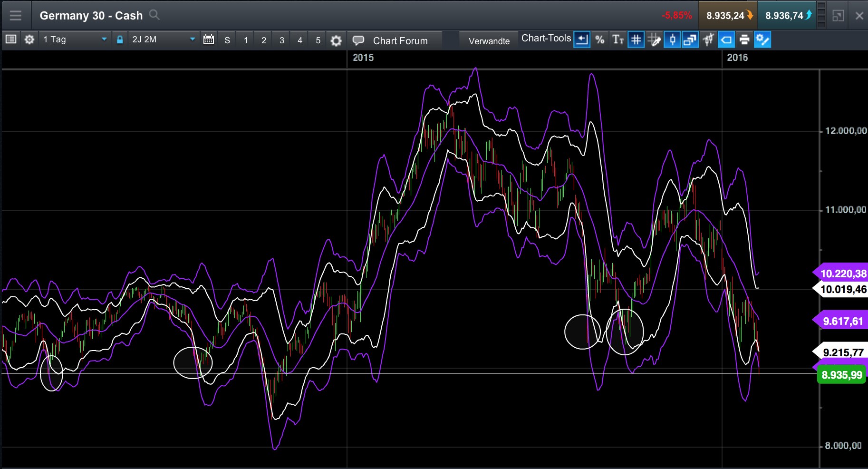This screenshot has height=469, width=868.
Task: Open the list panel icon at far left
Action: click(x=11, y=39)
